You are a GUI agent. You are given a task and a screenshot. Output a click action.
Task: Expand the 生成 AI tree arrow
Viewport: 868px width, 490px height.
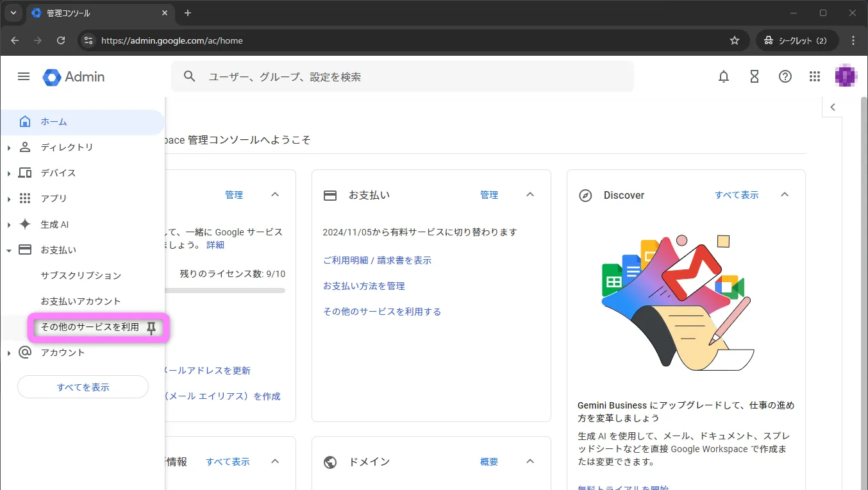pyautogui.click(x=9, y=225)
